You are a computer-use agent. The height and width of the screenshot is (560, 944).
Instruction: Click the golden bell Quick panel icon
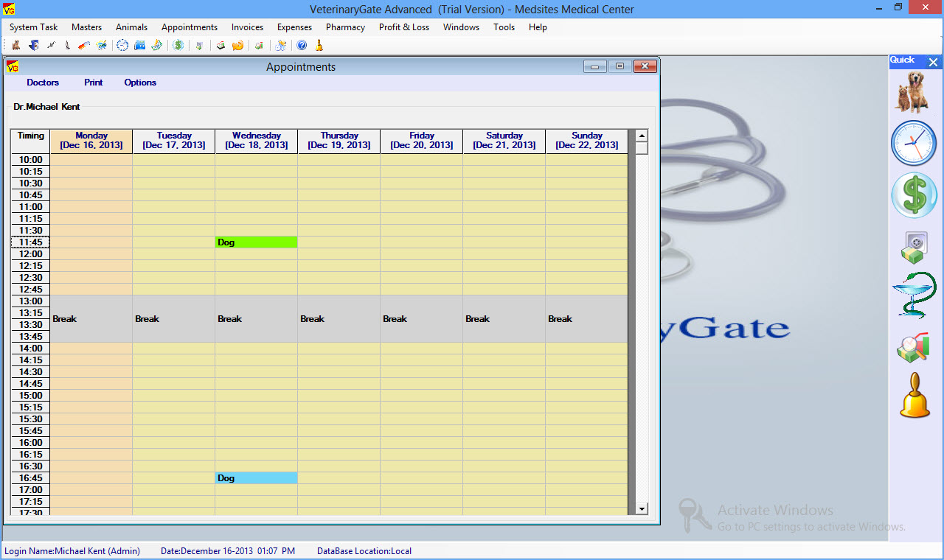coord(914,396)
